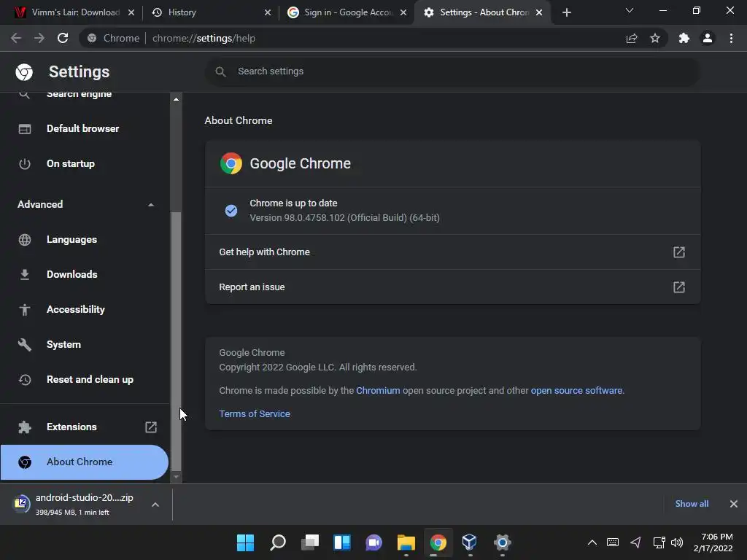The image size is (747, 560).
Task: Go back to the previous page
Action: pyautogui.click(x=16, y=38)
